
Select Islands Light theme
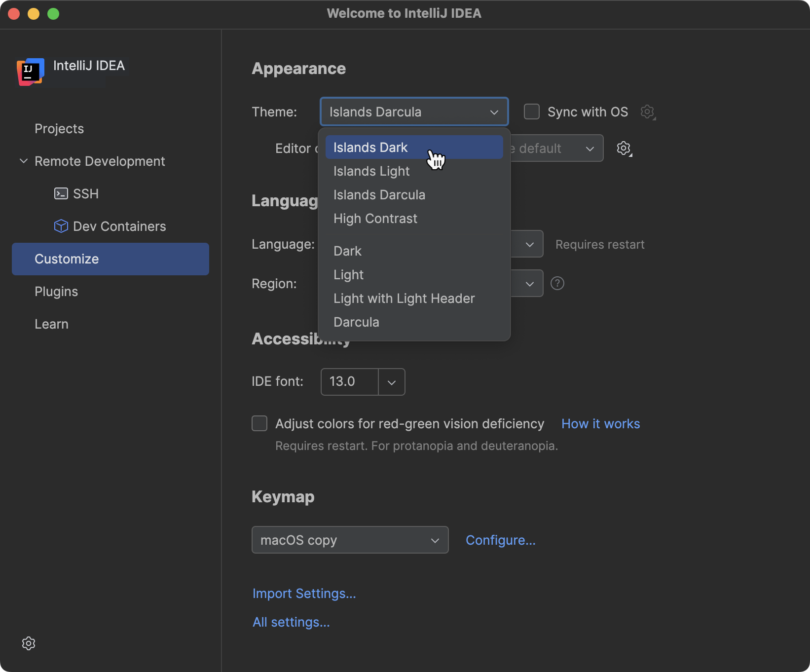(x=414, y=171)
